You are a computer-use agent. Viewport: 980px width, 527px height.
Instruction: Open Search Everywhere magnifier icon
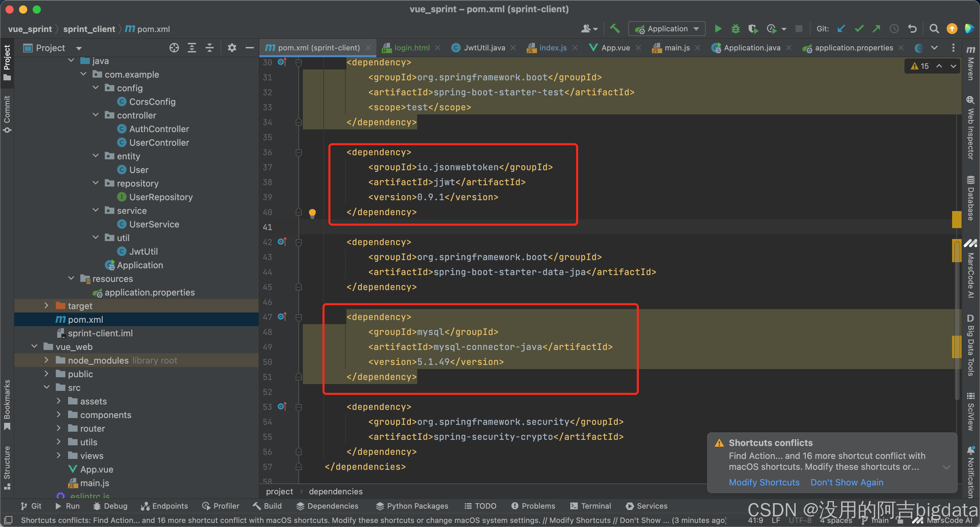(x=934, y=29)
